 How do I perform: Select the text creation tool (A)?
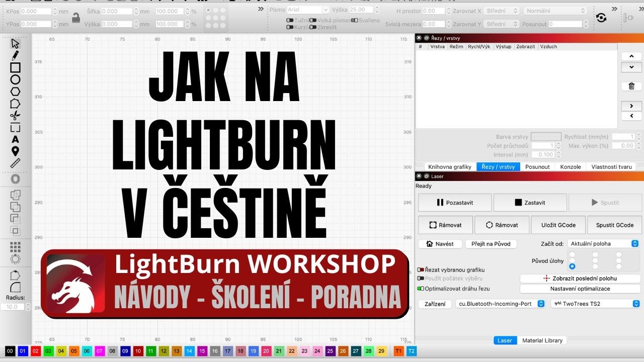pyautogui.click(x=15, y=139)
